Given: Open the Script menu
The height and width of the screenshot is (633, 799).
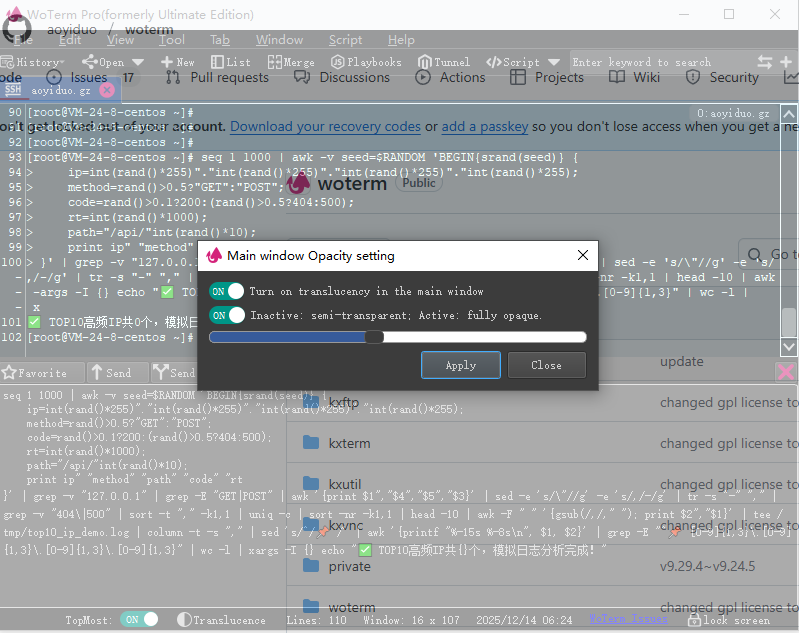Looking at the screenshot, I should (x=345, y=40).
